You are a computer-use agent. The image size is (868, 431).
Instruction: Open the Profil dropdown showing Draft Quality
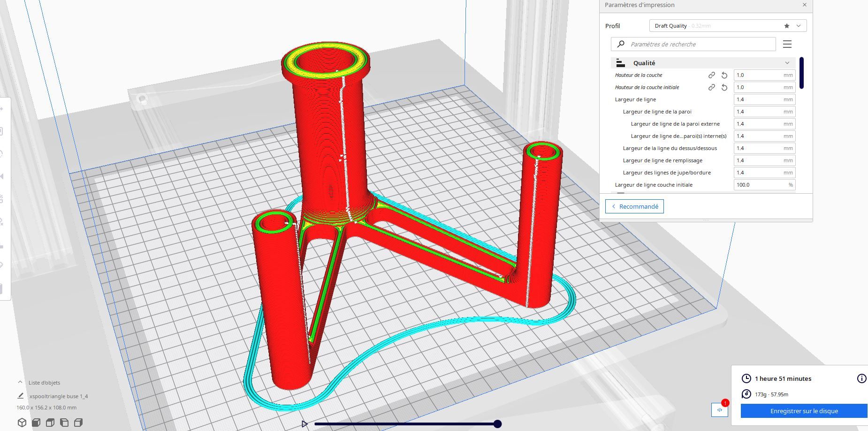(x=728, y=26)
